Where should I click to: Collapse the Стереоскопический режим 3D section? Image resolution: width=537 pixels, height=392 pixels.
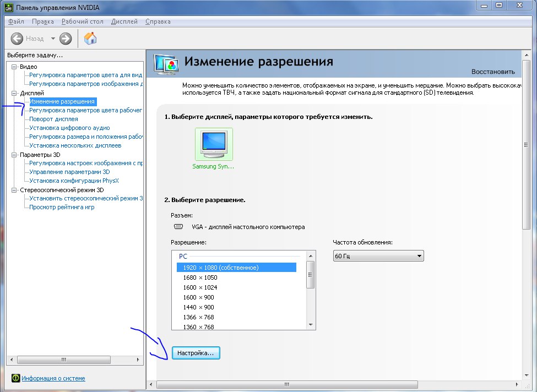coord(15,190)
